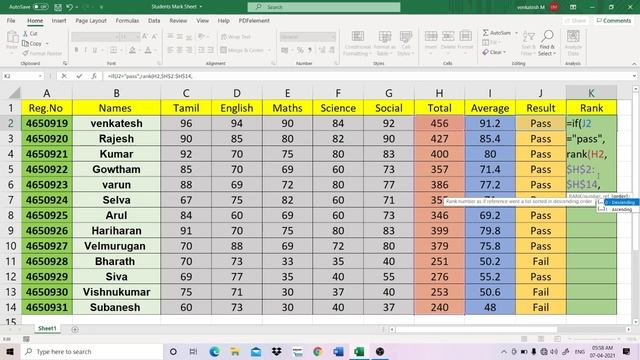Click the Delete cells icon
640x360 pixels.
(448, 37)
